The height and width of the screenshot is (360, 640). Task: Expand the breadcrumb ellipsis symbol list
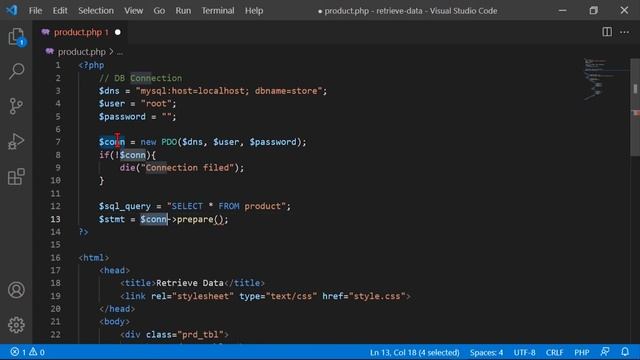120,52
